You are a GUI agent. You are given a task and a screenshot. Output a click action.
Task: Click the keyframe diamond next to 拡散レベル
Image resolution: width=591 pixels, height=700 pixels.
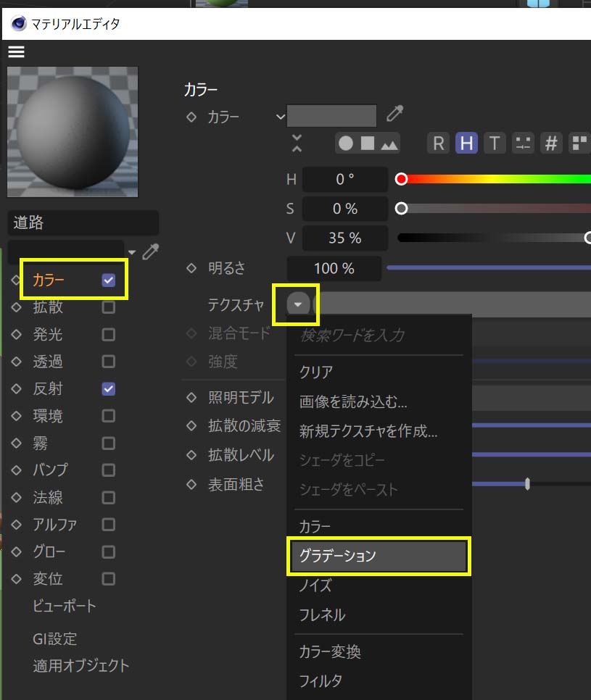pyautogui.click(x=191, y=455)
